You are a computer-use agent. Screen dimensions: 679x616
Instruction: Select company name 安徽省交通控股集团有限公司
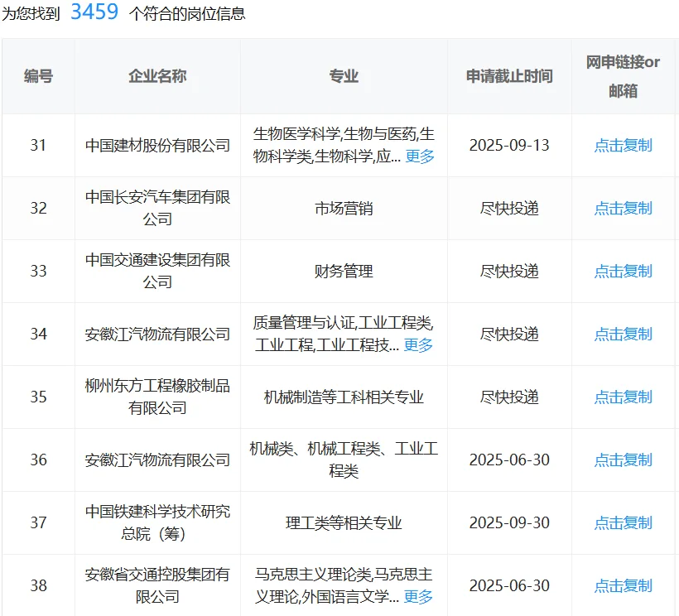point(157,585)
